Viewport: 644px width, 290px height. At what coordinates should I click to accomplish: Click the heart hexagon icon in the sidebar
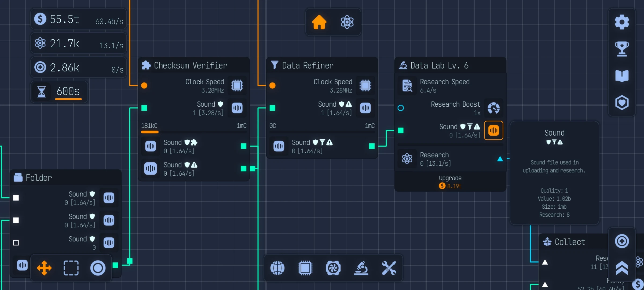622,103
